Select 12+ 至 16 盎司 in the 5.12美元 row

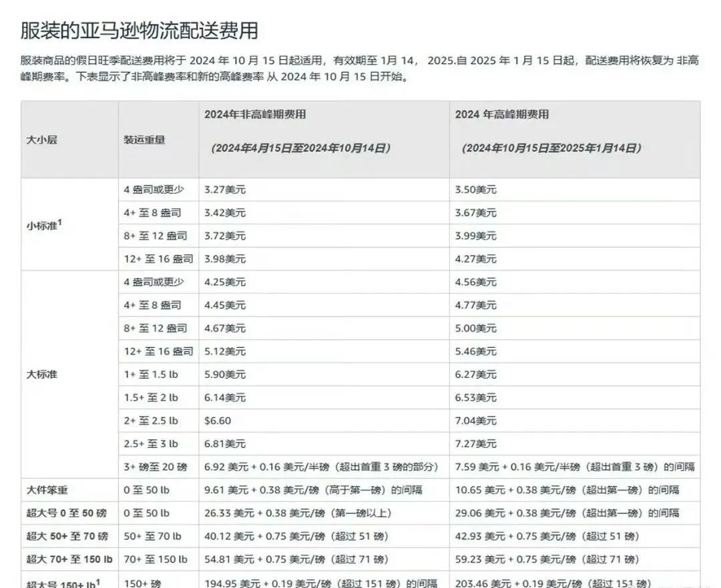click(158, 351)
